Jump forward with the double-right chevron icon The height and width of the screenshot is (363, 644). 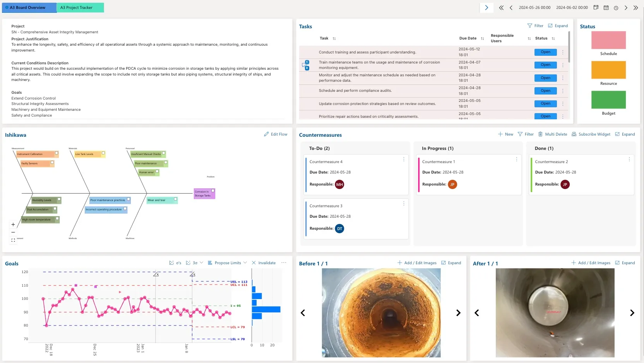(x=635, y=8)
